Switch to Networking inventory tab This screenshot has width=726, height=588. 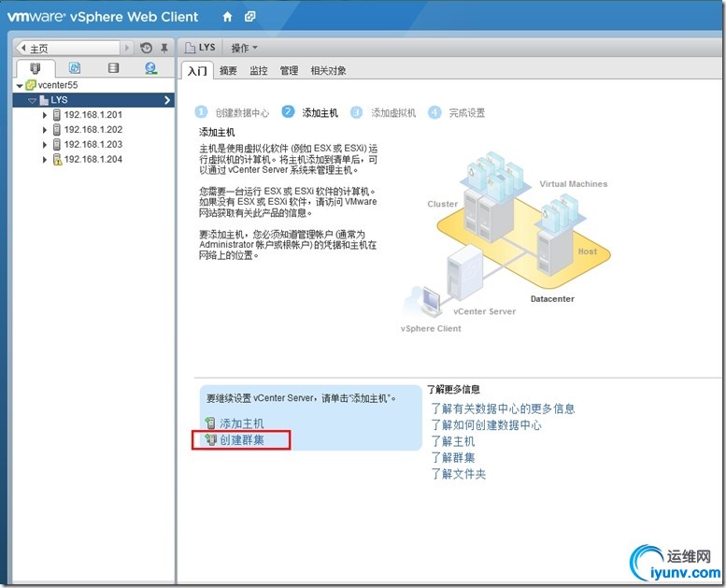click(151, 68)
